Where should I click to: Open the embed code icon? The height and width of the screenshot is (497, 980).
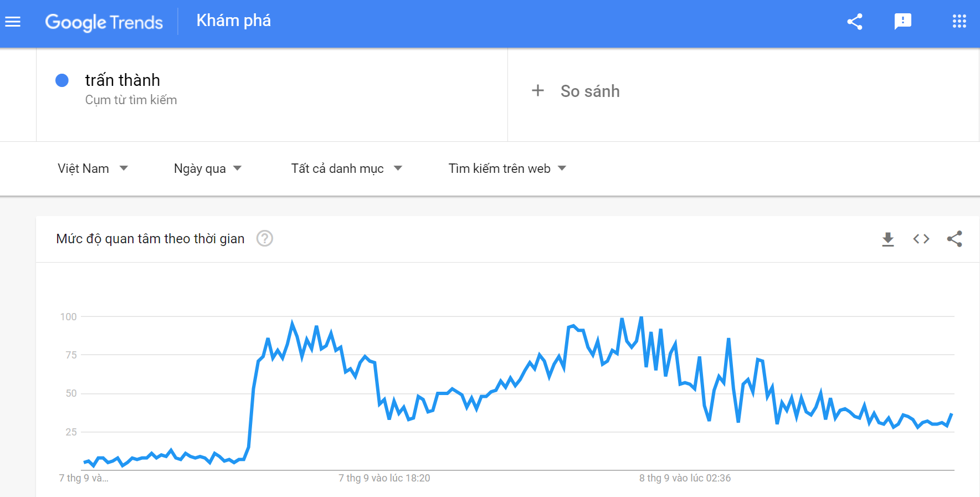click(921, 239)
